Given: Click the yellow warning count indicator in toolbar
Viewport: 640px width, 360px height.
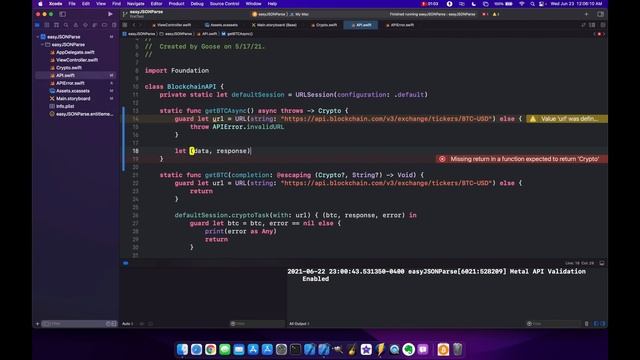Looking at the screenshot, I should (496, 14).
